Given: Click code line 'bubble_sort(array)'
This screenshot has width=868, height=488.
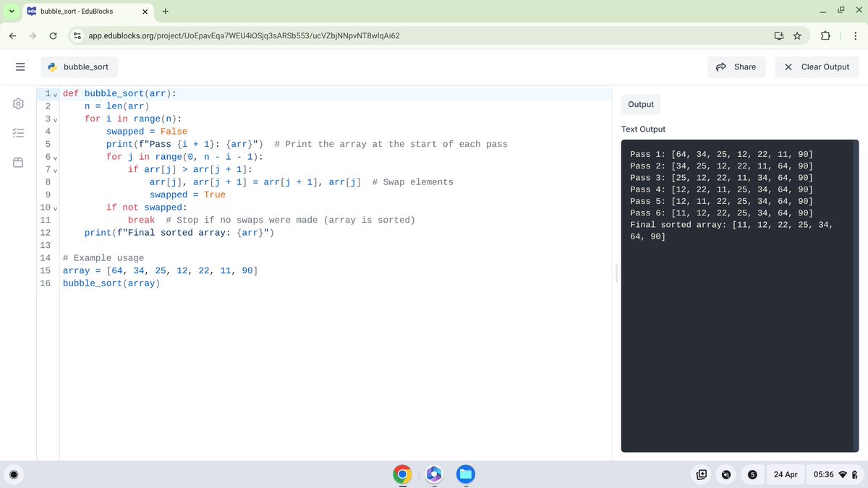Looking at the screenshot, I should 111,283.
